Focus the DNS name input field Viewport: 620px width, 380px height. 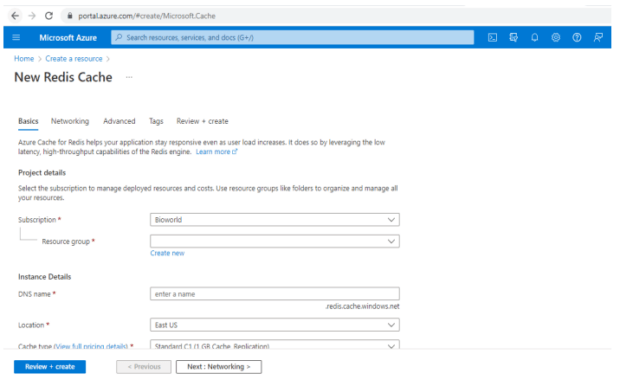tap(275, 294)
